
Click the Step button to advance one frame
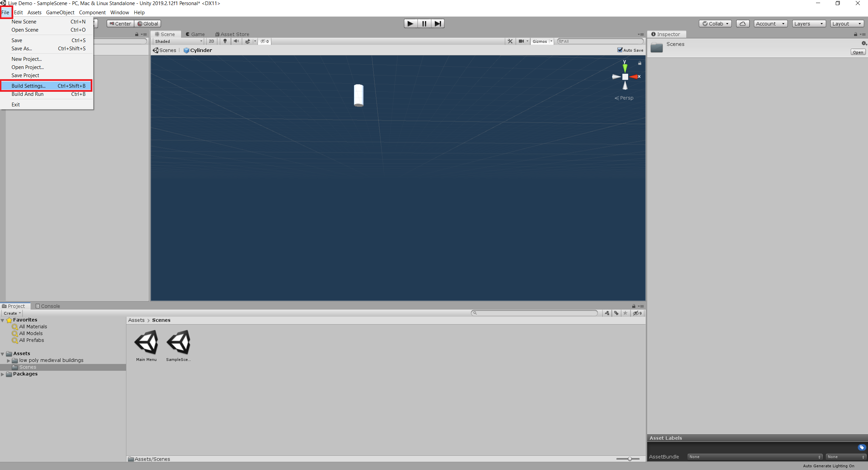point(438,24)
